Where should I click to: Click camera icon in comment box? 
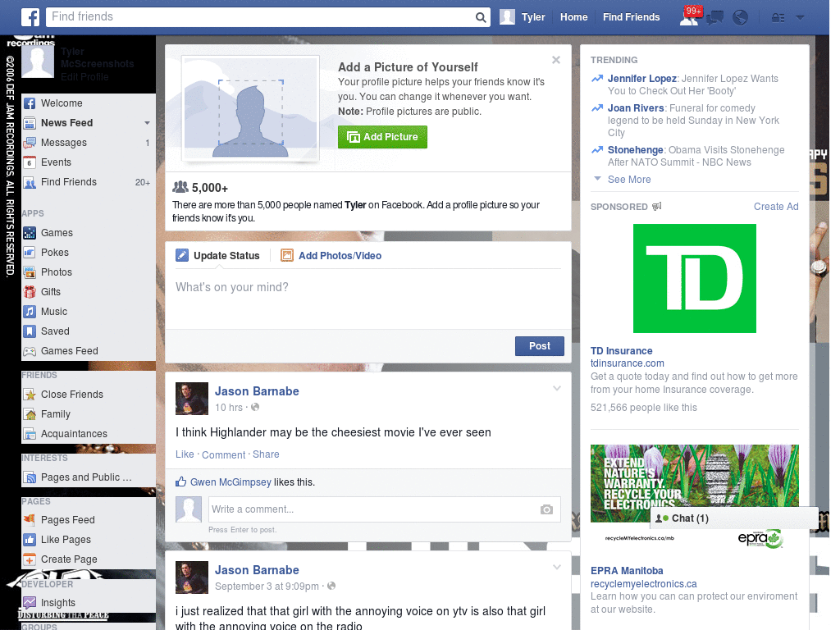click(x=546, y=509)
